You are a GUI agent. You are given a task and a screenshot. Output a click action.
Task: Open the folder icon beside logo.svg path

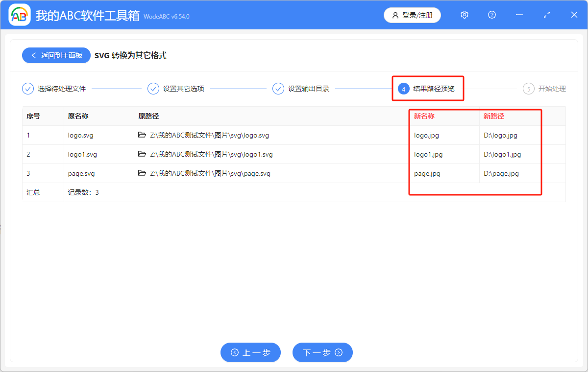143,135
